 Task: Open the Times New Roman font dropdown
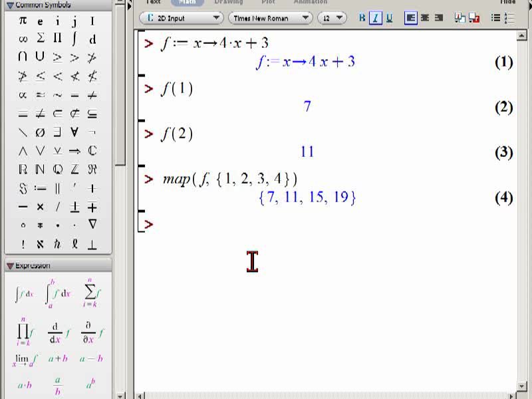tap(271, 18)
